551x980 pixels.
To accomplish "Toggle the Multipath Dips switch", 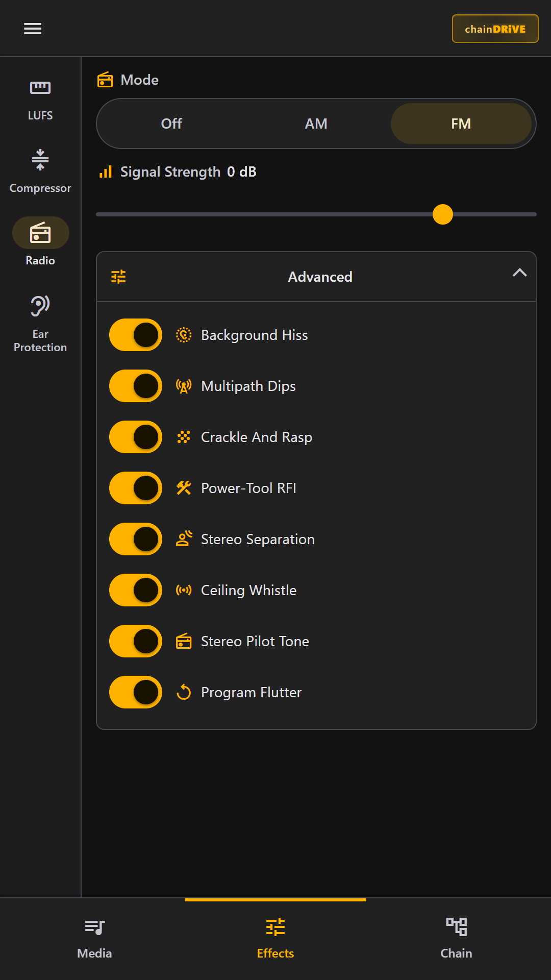I will tap(136, 386).
